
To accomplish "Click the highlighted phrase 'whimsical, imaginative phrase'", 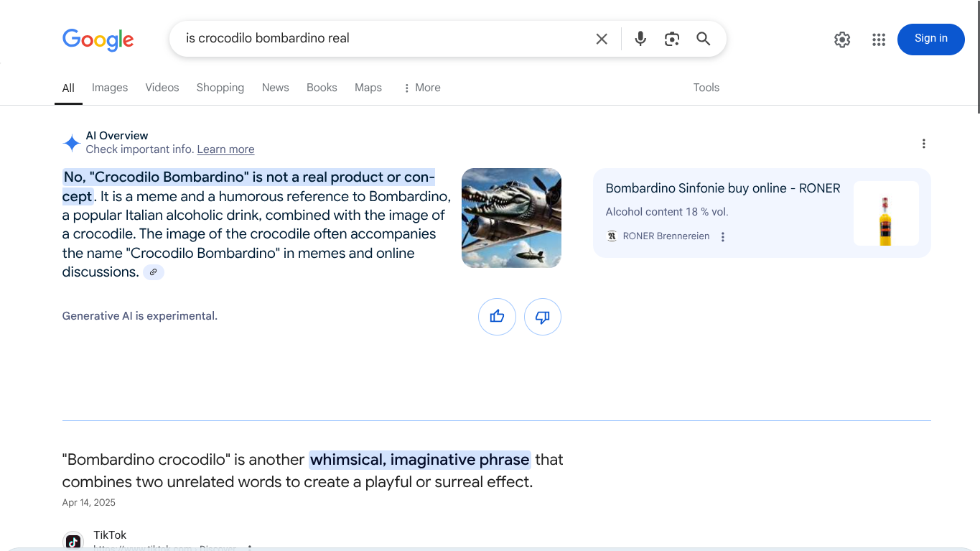I will tap(420, 460).
